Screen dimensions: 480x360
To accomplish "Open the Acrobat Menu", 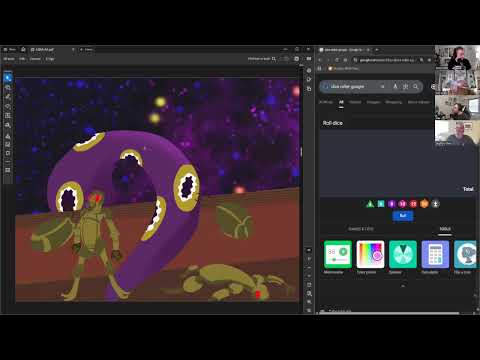I will point(9,49).
